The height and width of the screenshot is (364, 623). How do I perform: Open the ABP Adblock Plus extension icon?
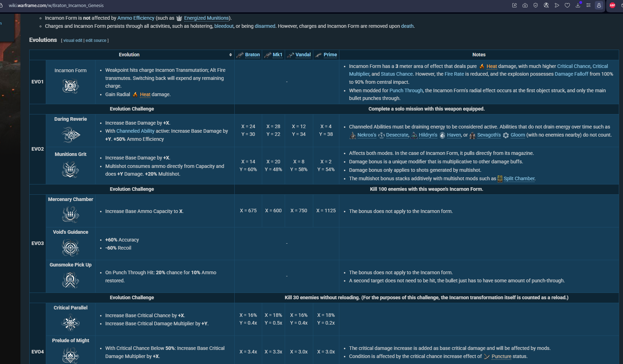tap(612, 5)
